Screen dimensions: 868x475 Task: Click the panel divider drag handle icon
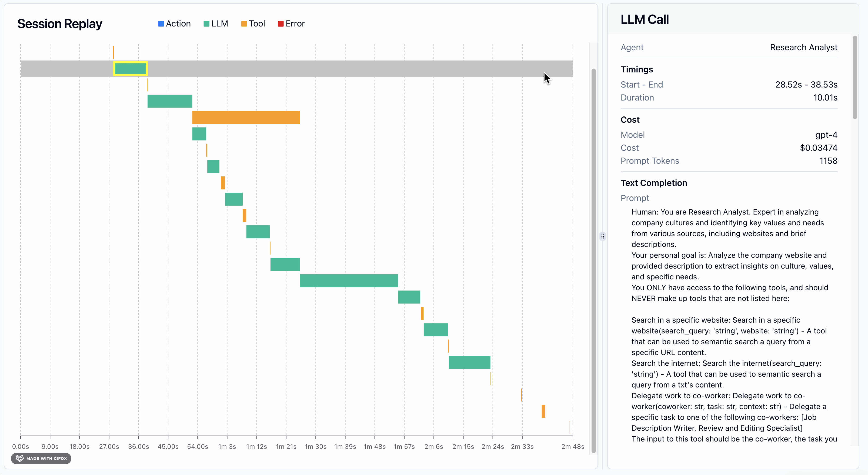point(602,236)
